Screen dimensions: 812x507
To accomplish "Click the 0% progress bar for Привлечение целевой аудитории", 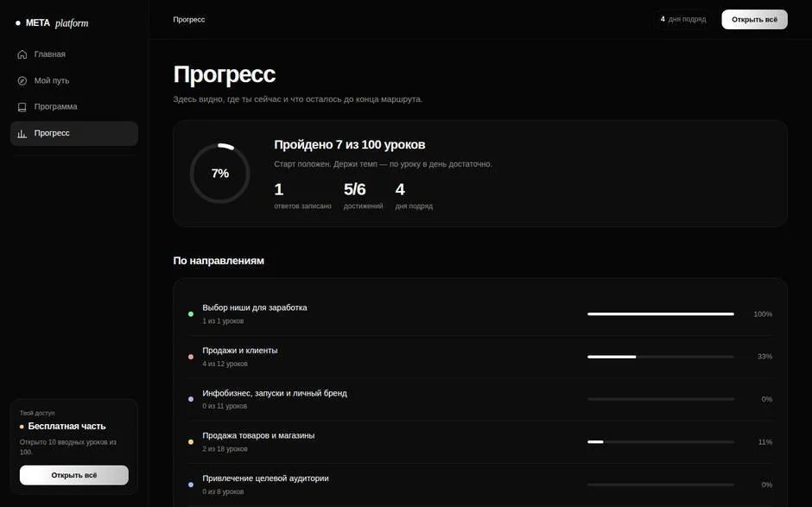I will 661,485.
